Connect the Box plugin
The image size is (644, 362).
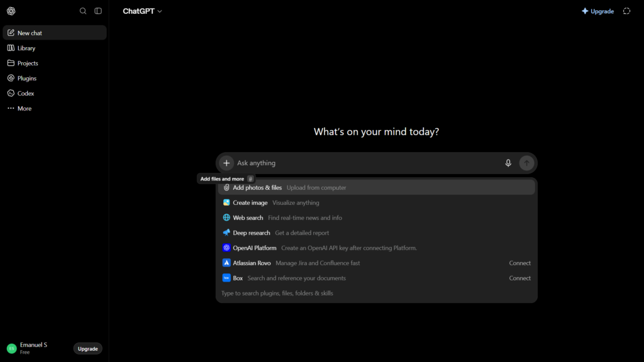(519, 278)
